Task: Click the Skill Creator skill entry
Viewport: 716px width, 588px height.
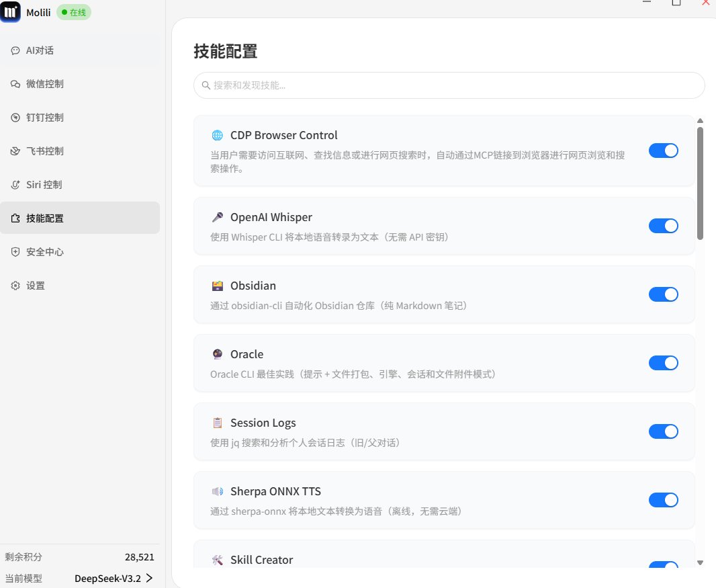Action: click(x=261, y=559)
